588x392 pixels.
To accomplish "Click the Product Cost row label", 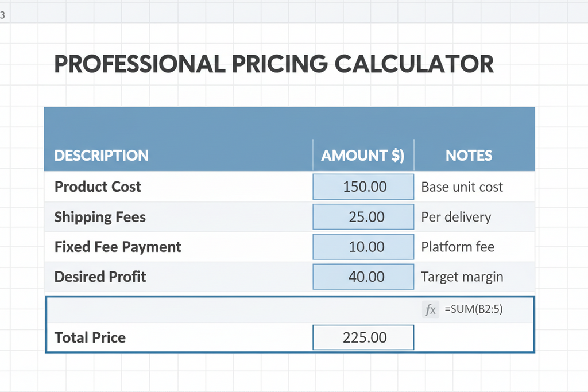I will pyautogui.click(x=98, y=187).
